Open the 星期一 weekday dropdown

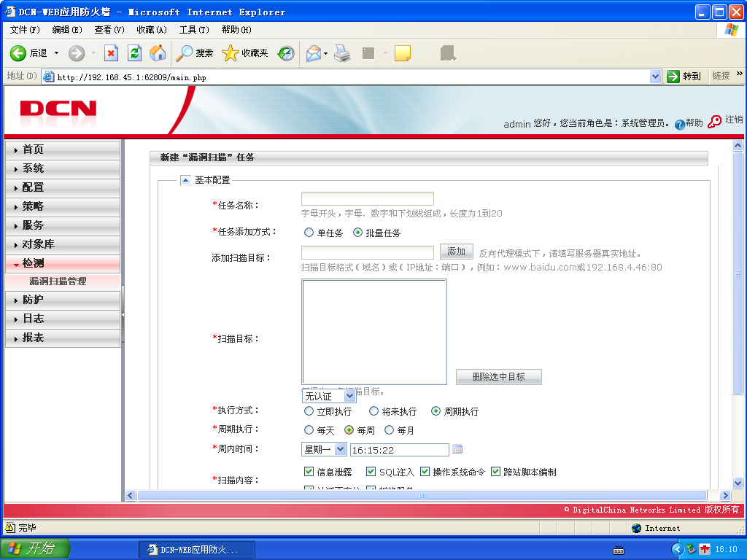click(324, 449)
